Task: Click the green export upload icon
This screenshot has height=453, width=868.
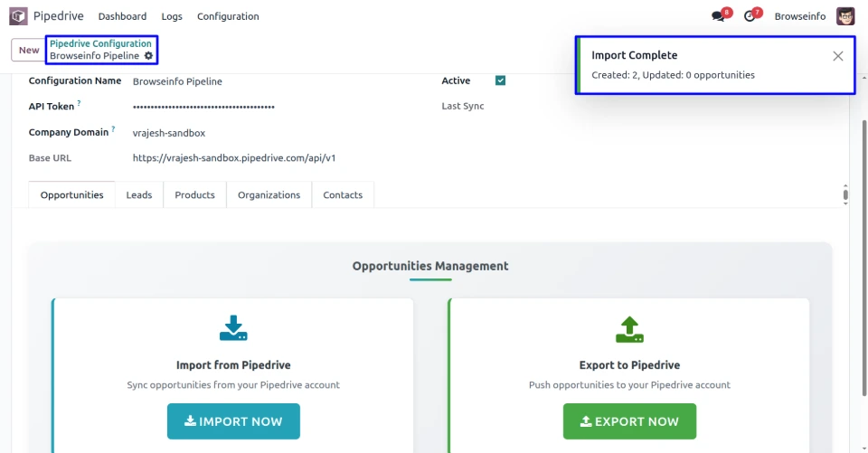Action: [x=629, y=330]
